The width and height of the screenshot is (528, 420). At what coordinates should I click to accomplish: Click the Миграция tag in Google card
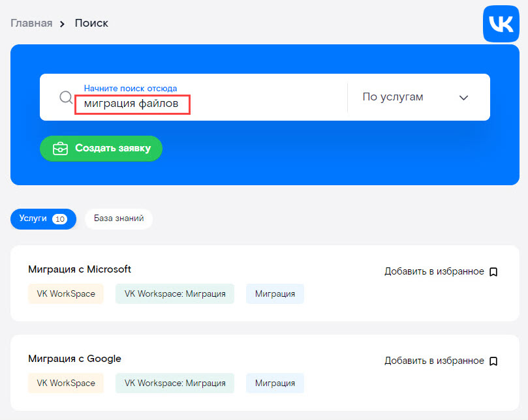pyautogui.click(x=275, y=383)
